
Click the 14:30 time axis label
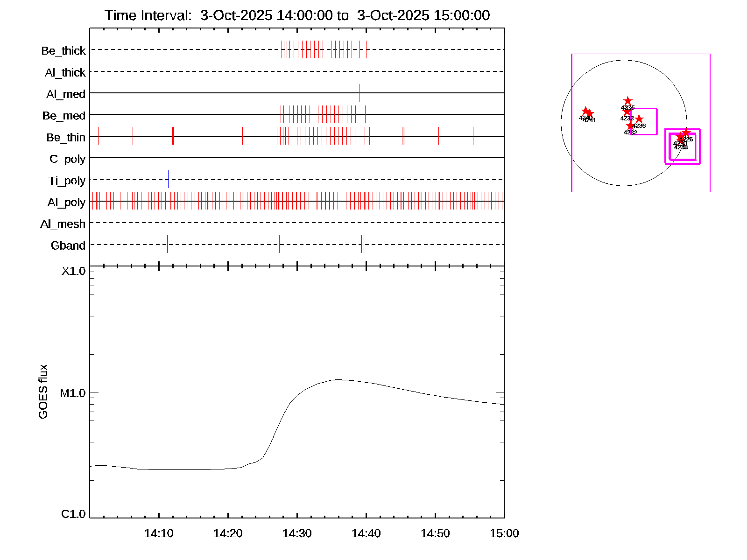297,533
